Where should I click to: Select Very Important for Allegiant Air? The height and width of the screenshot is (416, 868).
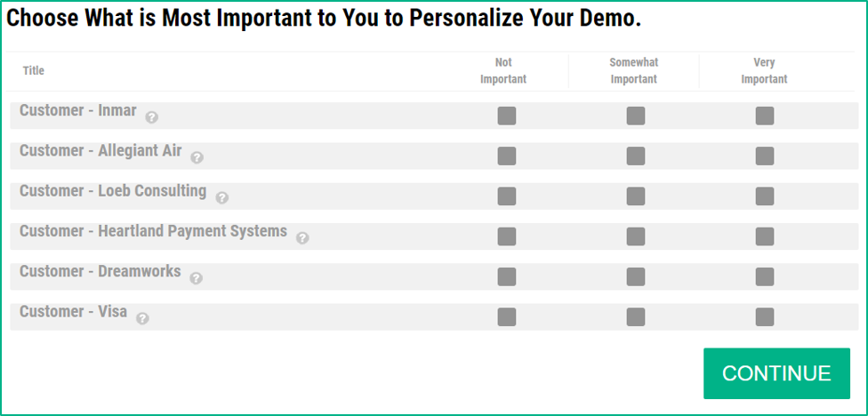pyautogui.click(x=765, y=156)
